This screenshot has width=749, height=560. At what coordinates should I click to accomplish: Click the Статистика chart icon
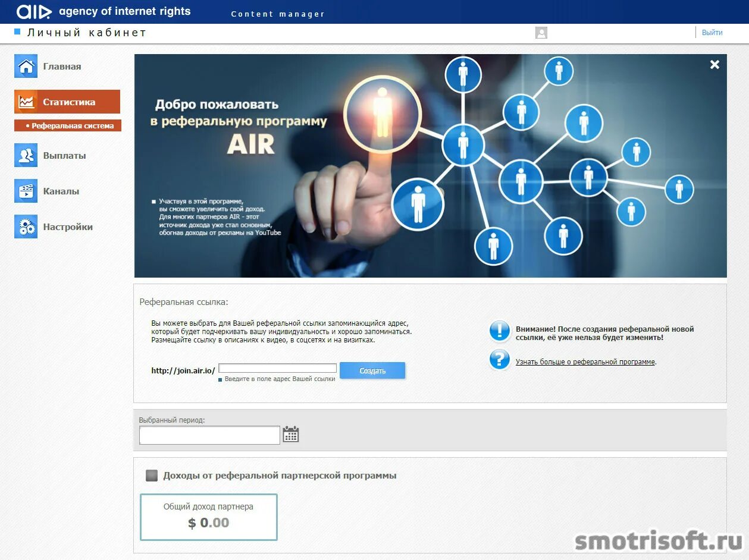[x=26, y=102]
